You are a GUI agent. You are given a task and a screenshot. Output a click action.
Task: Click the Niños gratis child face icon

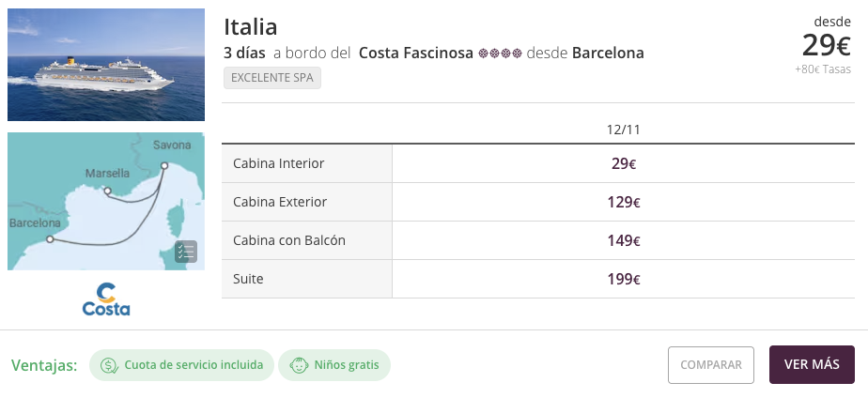point(299,365)
